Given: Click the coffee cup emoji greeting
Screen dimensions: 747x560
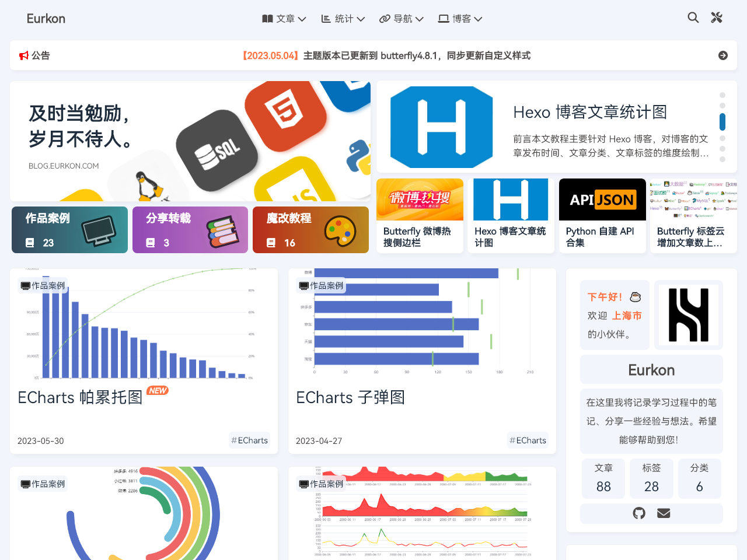Looking at the screenshot, I should (636, 297).
